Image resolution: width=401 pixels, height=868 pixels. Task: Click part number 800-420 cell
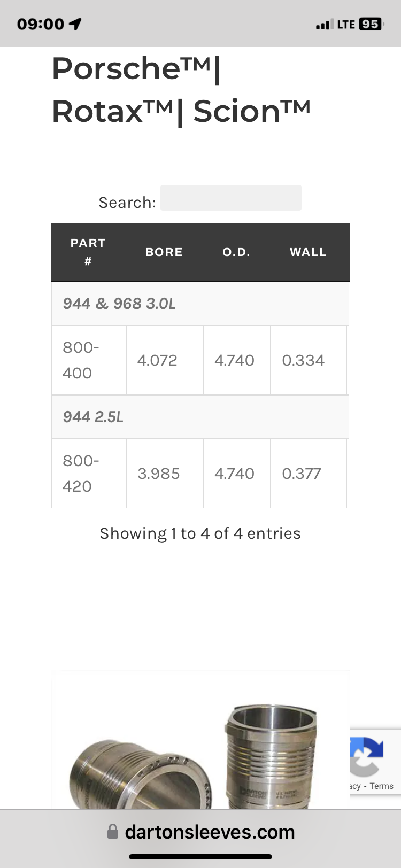point(89,474)
